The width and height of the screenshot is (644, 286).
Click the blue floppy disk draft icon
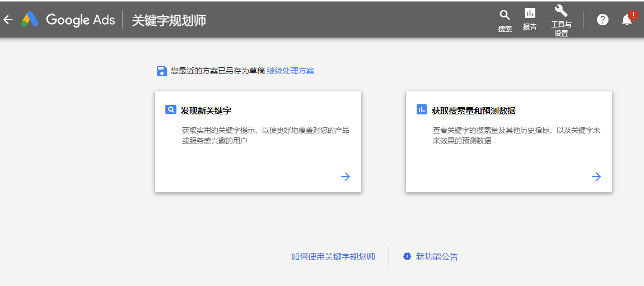pyautogui.click(x=161, y=71)
